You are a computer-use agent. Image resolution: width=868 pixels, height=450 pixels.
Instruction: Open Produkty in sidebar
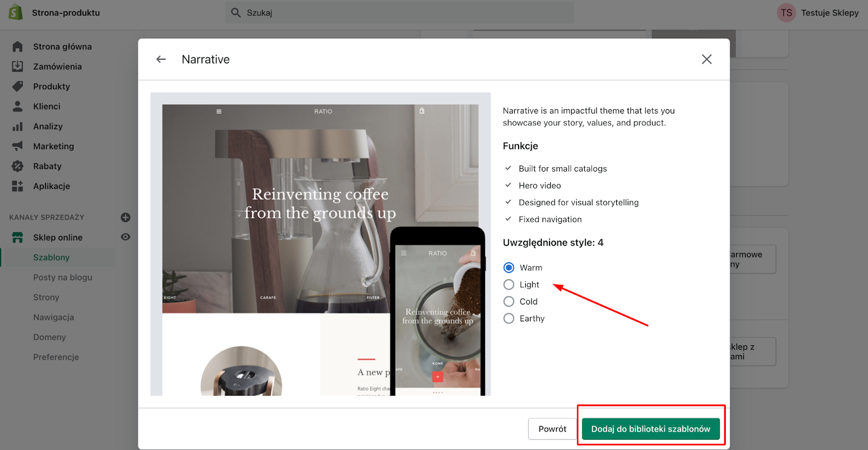click(x=52, y=86)
